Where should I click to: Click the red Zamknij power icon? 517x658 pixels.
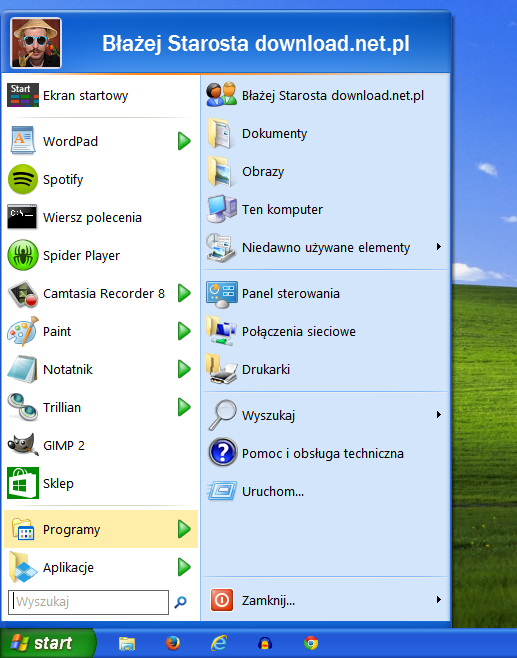(x=222, y=600)
